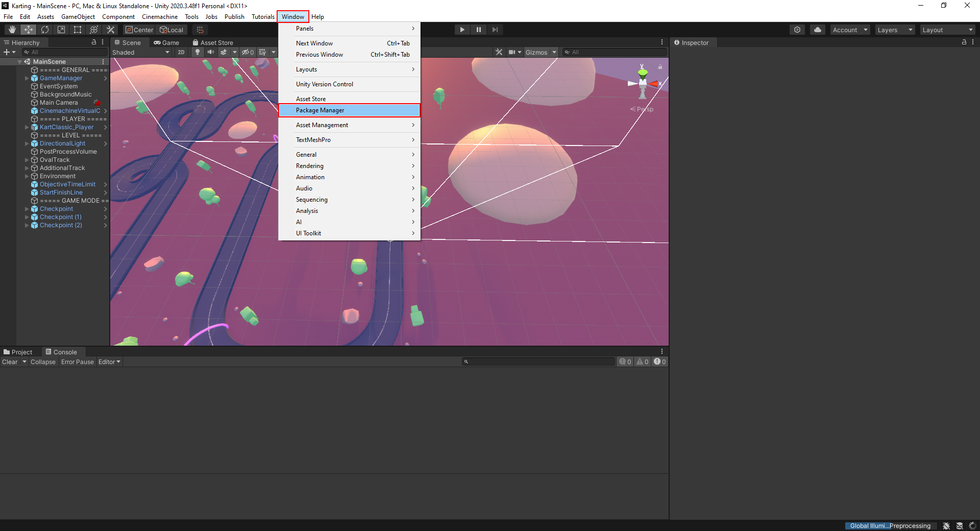
Task: Open the Layers dropdown
Action: click(x=895, y=30)
